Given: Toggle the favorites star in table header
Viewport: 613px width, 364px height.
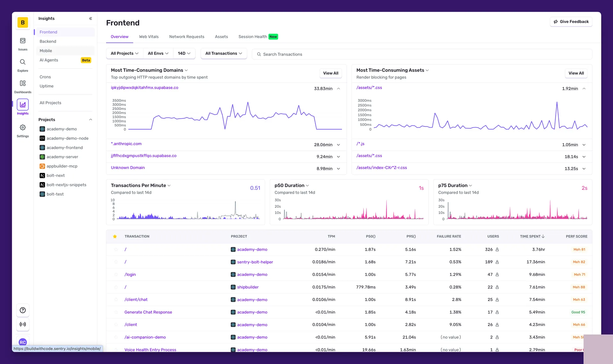Looking at the screenshot, I should 115,236.
